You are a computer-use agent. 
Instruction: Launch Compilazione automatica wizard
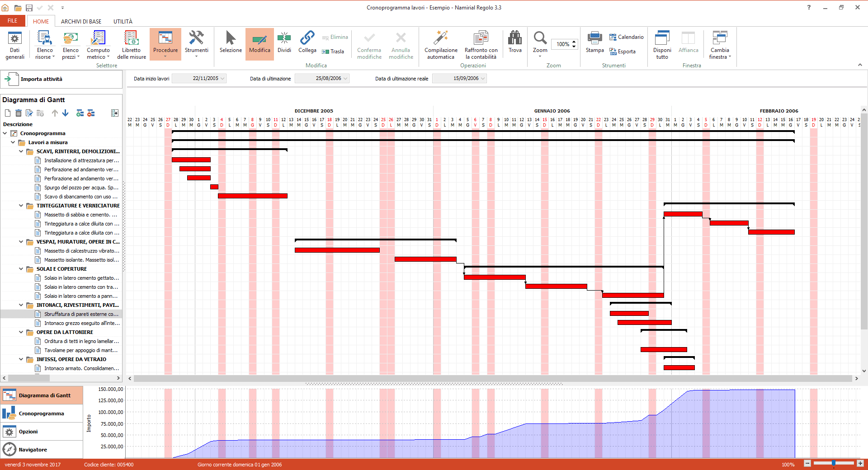[441, 44]
